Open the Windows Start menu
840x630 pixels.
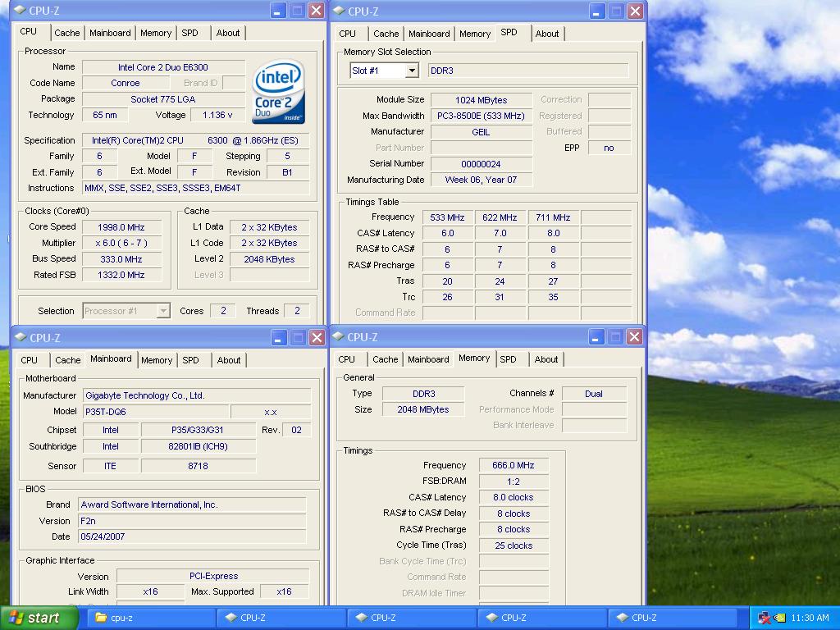point(39,618)
